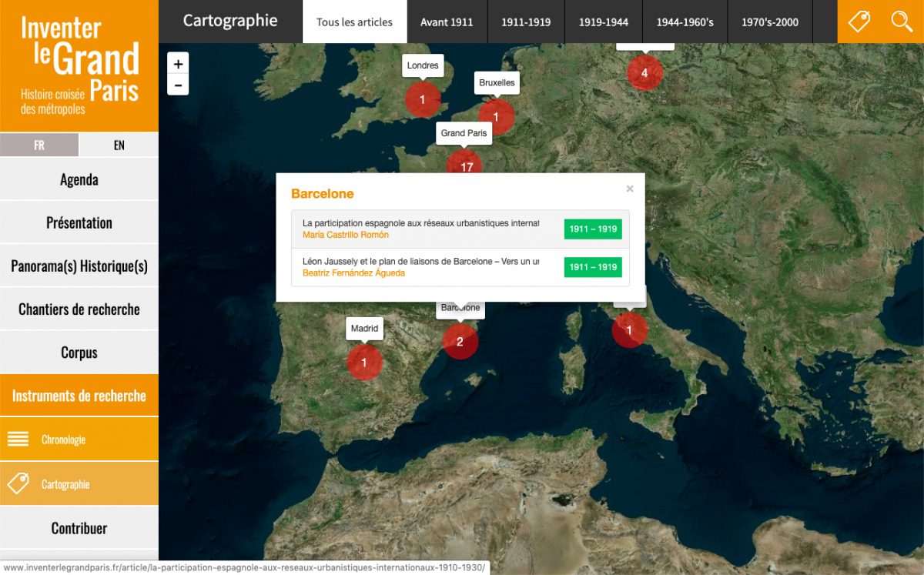
Task: Click the Bruxelles map marker
Action: [x=496, y=117]
